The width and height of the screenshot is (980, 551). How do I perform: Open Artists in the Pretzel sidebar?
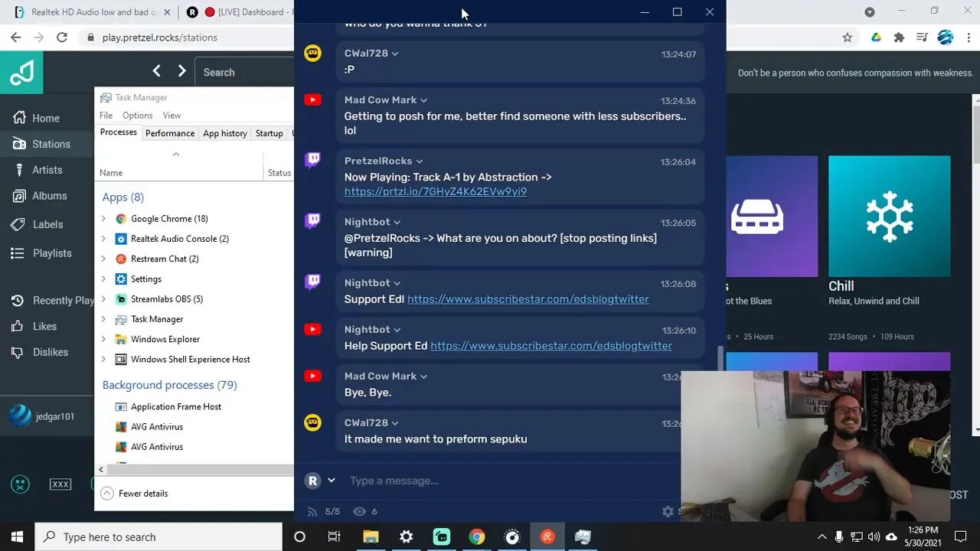pyautogui.click(x=38, y=170)
